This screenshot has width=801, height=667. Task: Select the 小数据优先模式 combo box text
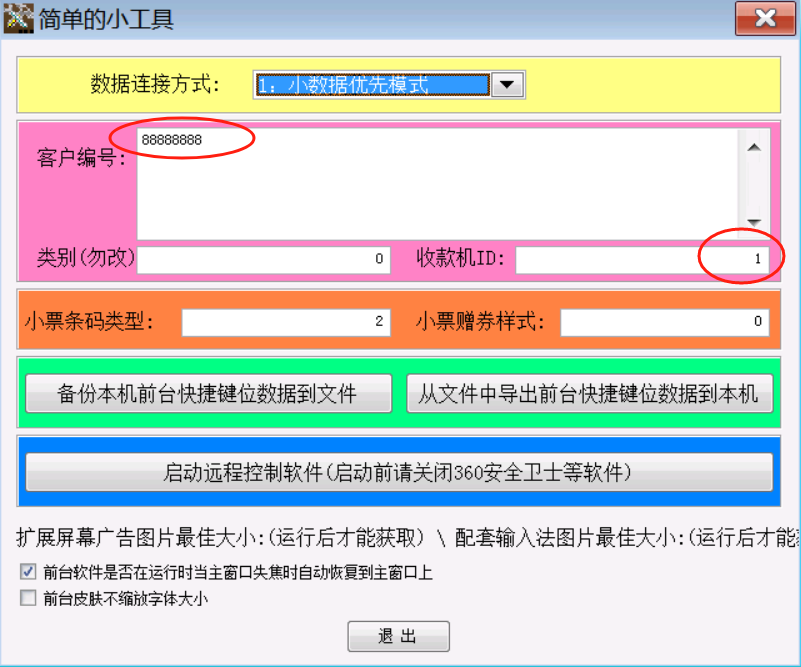372,85
